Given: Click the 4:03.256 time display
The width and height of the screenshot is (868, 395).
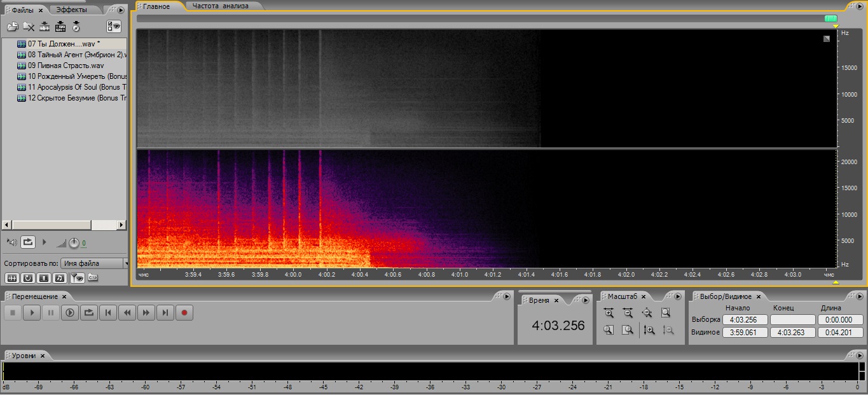Looking at the screenshot, I should tap(558, 326).
